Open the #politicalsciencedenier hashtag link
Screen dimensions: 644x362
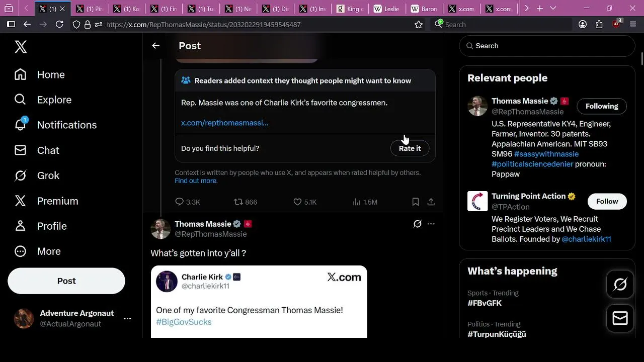click(532, 164)
